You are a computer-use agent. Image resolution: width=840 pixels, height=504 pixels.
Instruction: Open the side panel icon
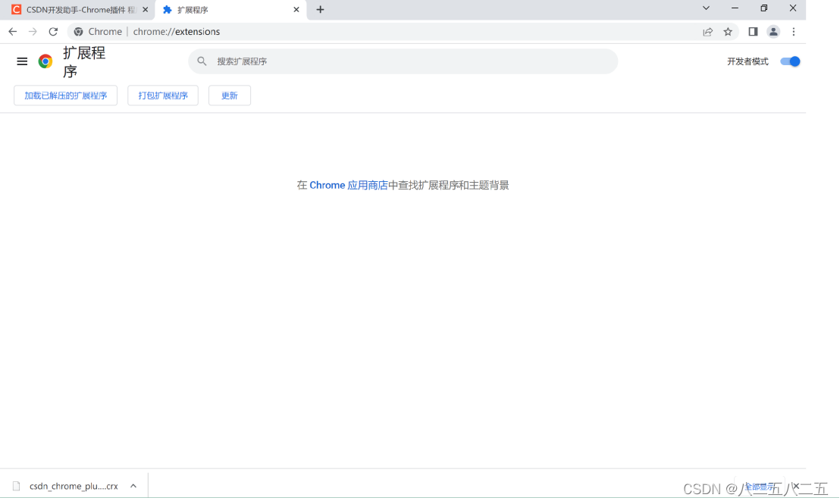(x=752, y=32)
